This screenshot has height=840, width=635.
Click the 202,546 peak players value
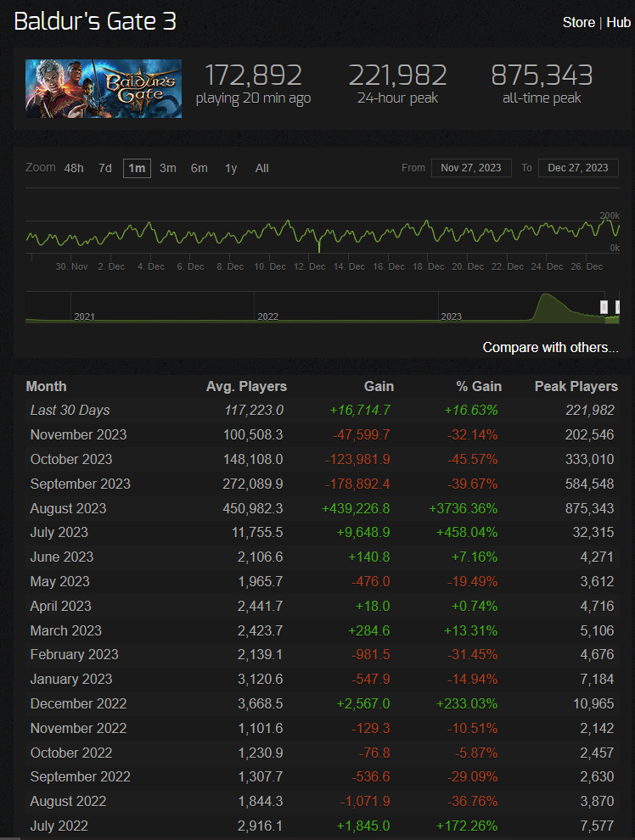tap(589, 435)
